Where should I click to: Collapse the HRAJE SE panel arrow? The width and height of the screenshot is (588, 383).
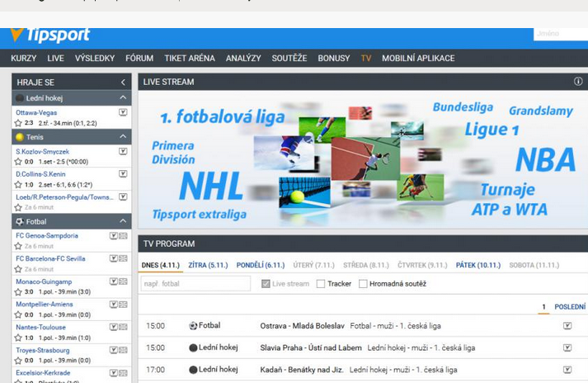pos(123,83)
